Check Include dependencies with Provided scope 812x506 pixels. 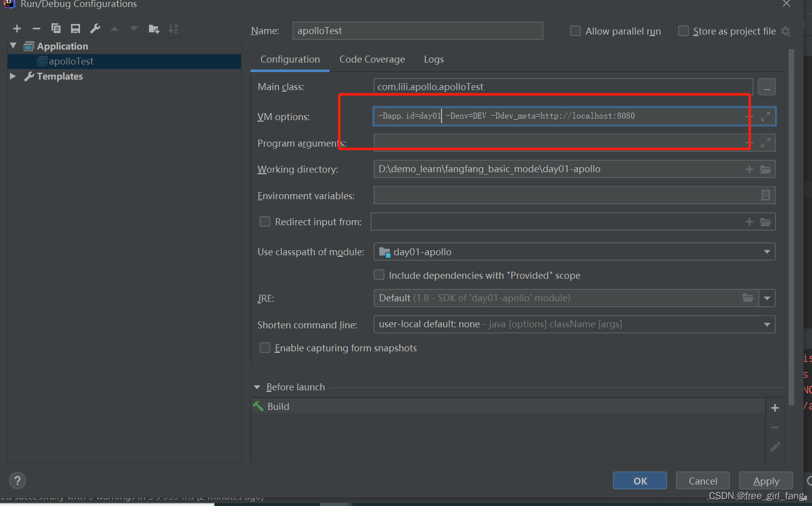[x=379, y=275]
